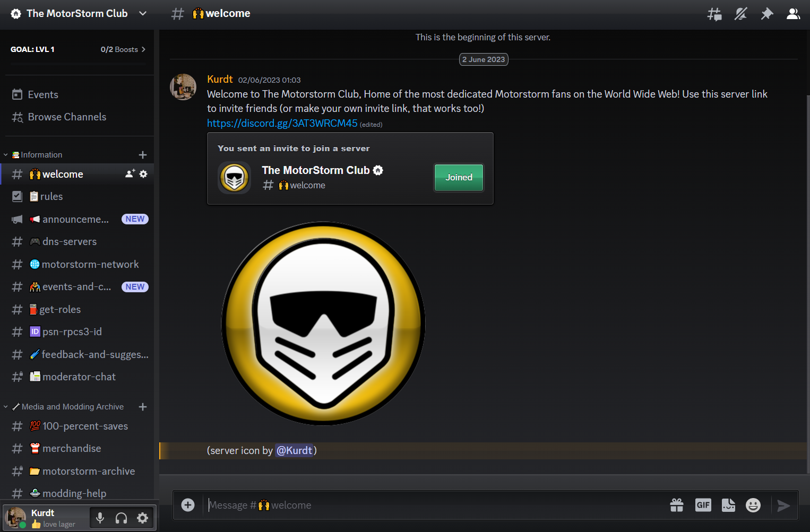
Task: Open notification settings icon
Action: pos(740,13)
